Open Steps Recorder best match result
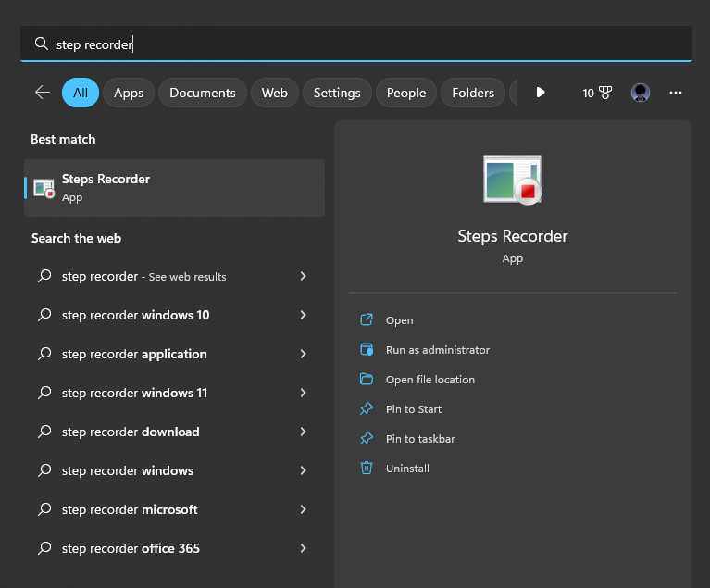Image resolution: width=710 pixels, height=588 pixels. [174, 188]
